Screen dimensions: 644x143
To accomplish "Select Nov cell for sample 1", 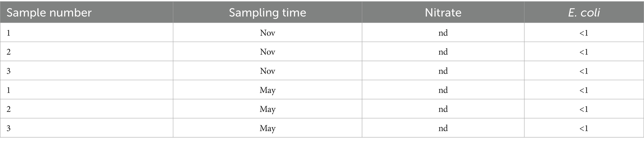I will [267, 33].
